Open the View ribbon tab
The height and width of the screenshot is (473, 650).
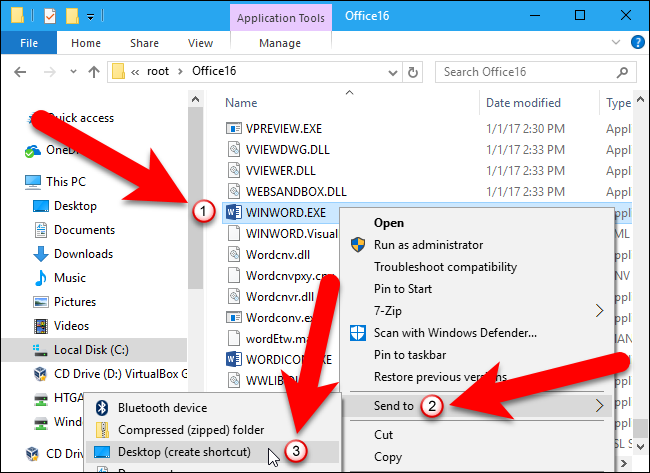(200, 43)
